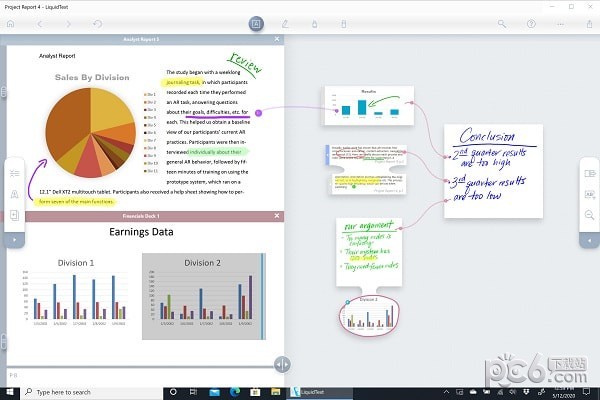Click the green highlighted 'individually about their' text
This screenshot has width=600, height=400.
216,152
